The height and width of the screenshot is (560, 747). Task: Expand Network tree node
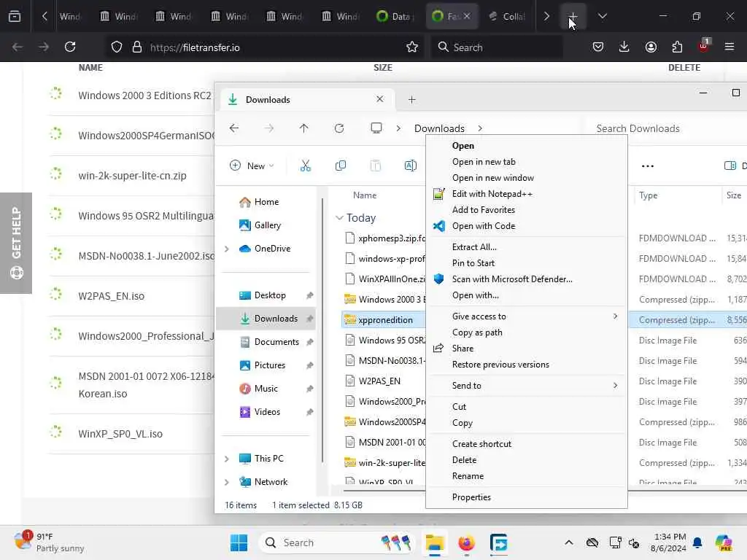coord(227,482)
